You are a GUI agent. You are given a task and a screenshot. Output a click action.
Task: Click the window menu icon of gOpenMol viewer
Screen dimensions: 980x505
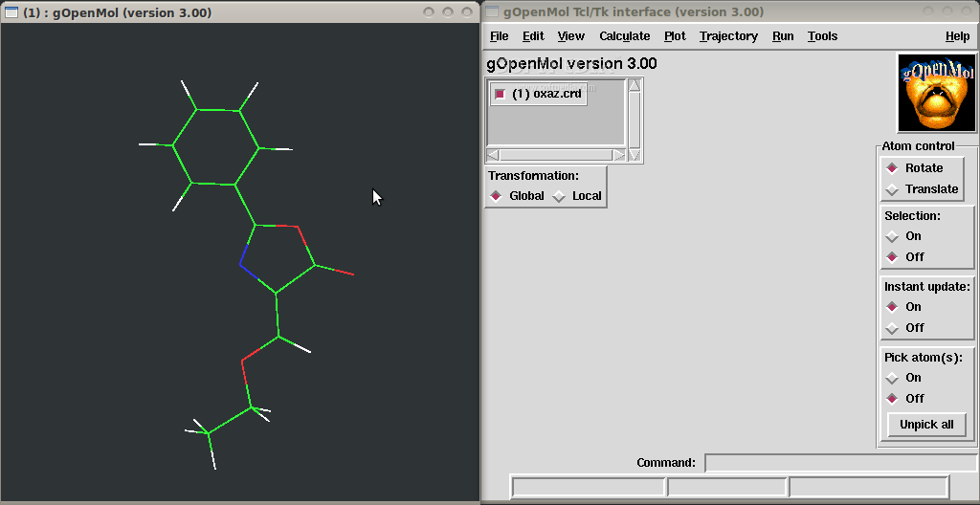coord(11,11)
